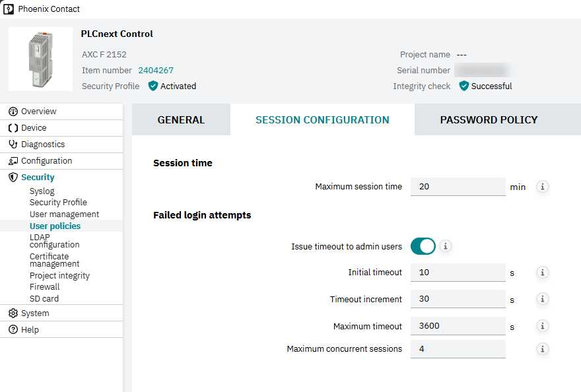Image resolution: width=581 pixels, height=392 pixels.
Task: Open the PASSWORD POLICY tab
Action: point(489,119)
